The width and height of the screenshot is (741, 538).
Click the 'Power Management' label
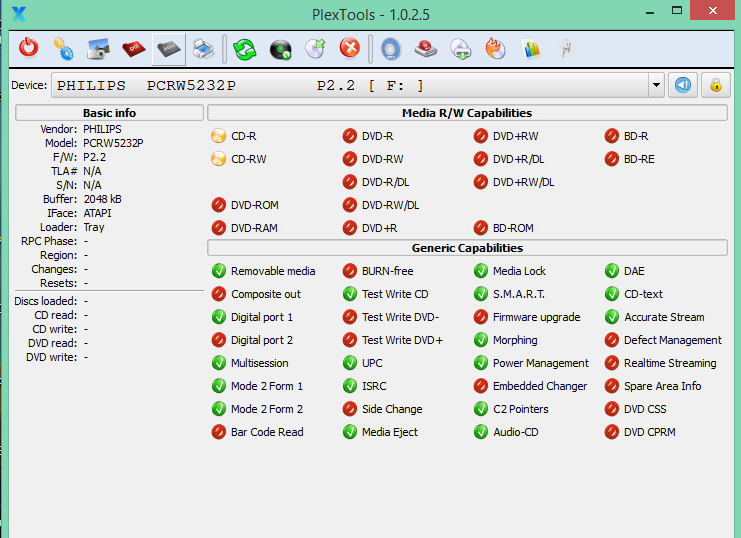[541, 363]
